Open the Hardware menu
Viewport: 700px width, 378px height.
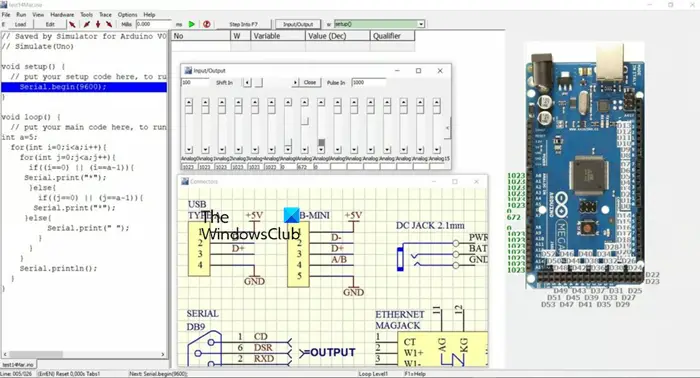pyautogui.click(x=62, y=15)
